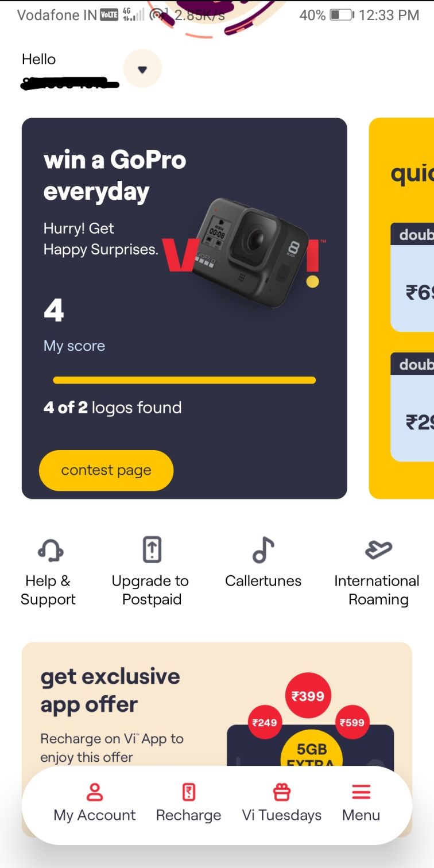Tap the Vi Tuesdays gift icon

[x=281, y=792]
